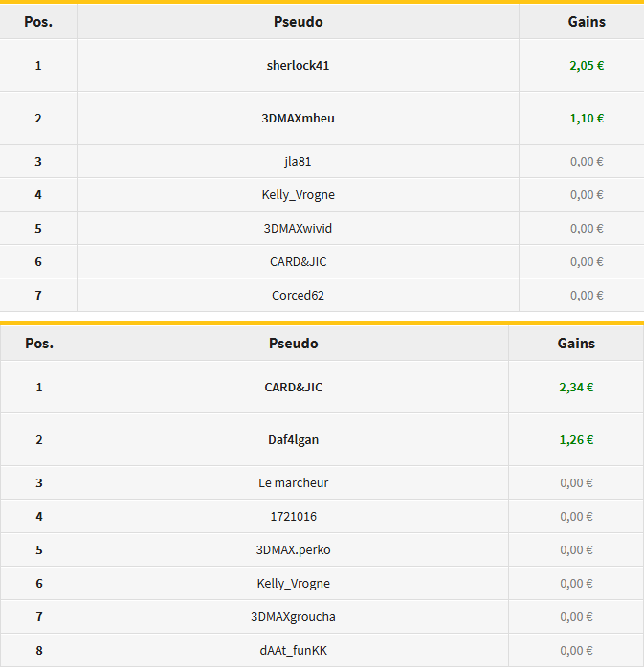Click CARD&JIC winner of second table
Screen dimensions: 644x668
pos(293,388)
